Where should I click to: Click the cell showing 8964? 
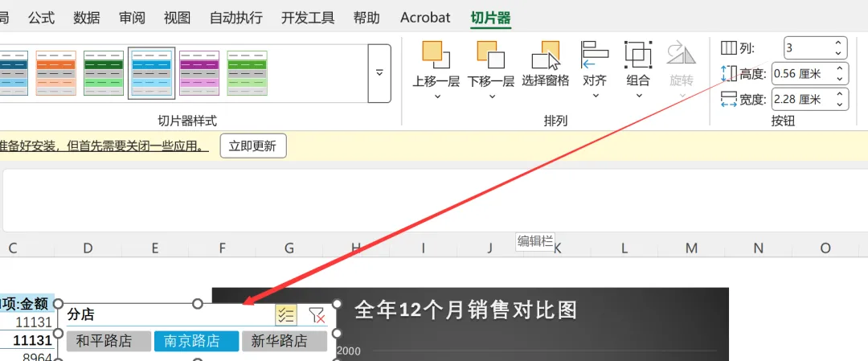point(37,357)
